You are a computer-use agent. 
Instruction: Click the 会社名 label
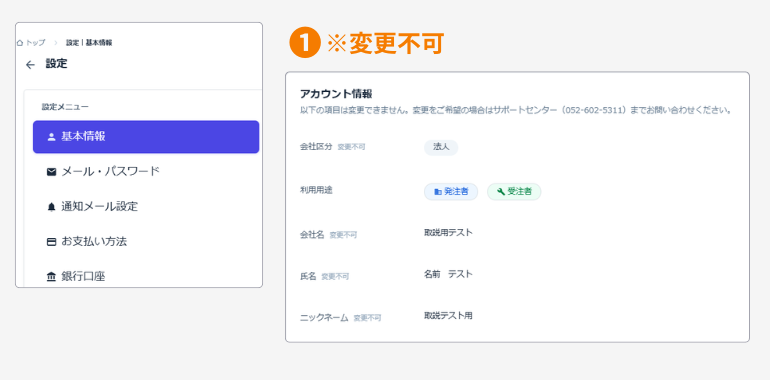point(312,235)
